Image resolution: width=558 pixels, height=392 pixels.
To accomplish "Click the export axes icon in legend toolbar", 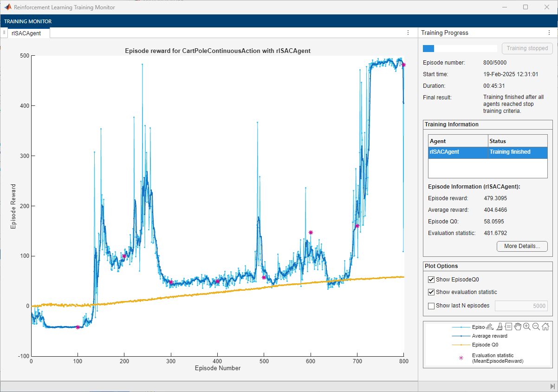I will pyautogui.click(x=489, y=327).
